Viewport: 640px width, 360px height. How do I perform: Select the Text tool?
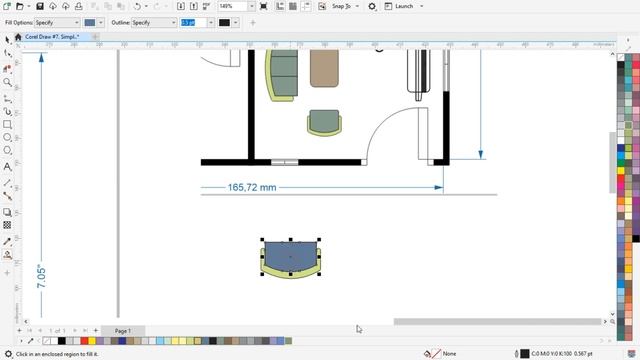click(x=7, y=167)
